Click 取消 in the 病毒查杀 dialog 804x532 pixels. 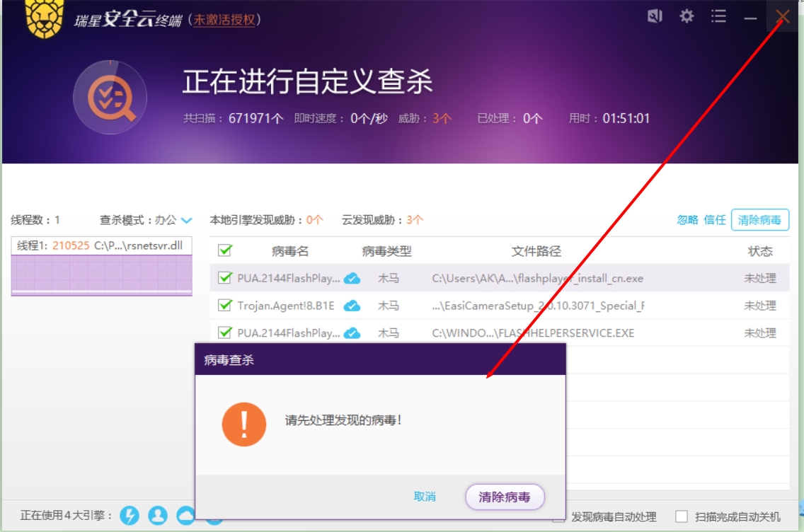pyautogui.click(x=425, y=497)
